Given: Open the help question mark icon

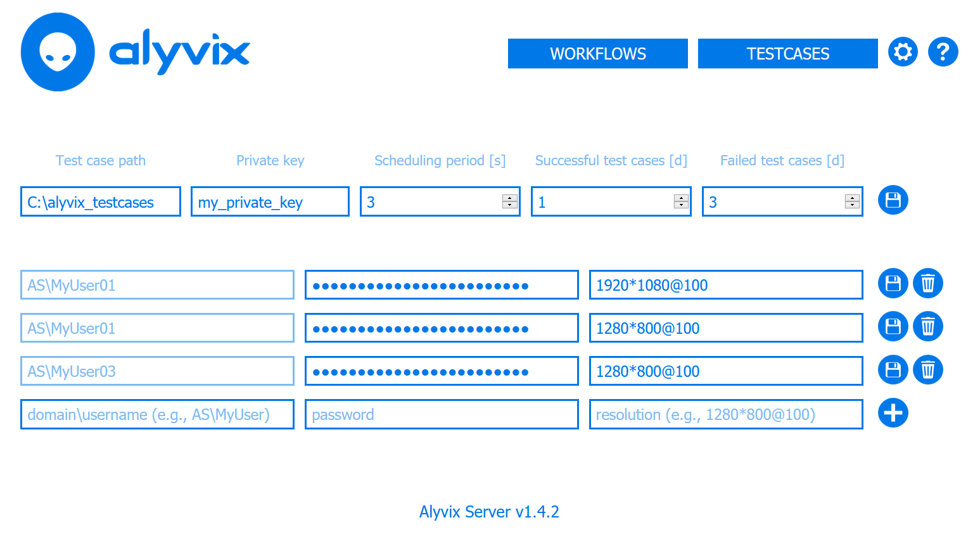Looking at the screenshot, I should click(943, 52).
